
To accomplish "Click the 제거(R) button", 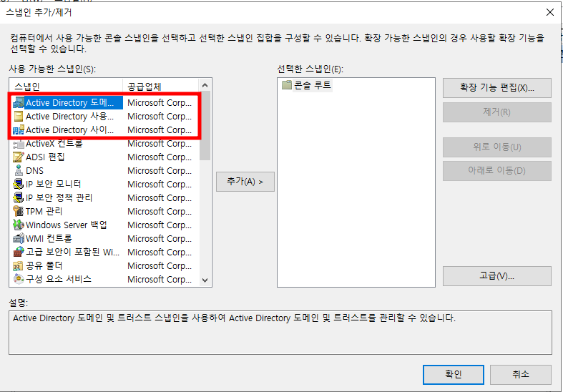I will point(497,112).
